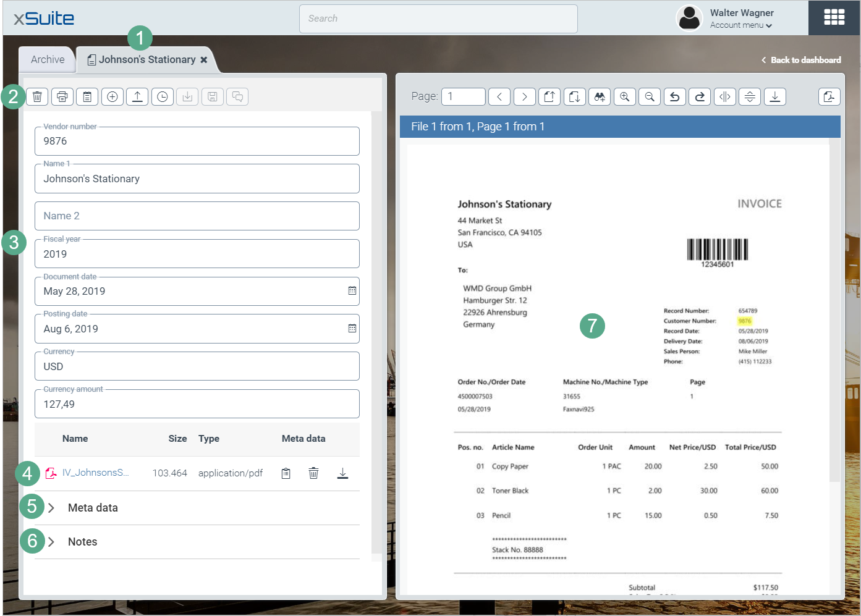Open the Document date calendar picker

tap(352, 291)
